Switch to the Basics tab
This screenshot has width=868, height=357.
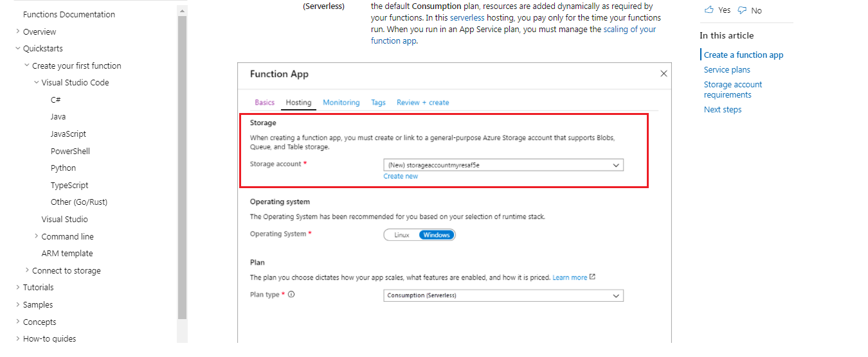point(264,103)
